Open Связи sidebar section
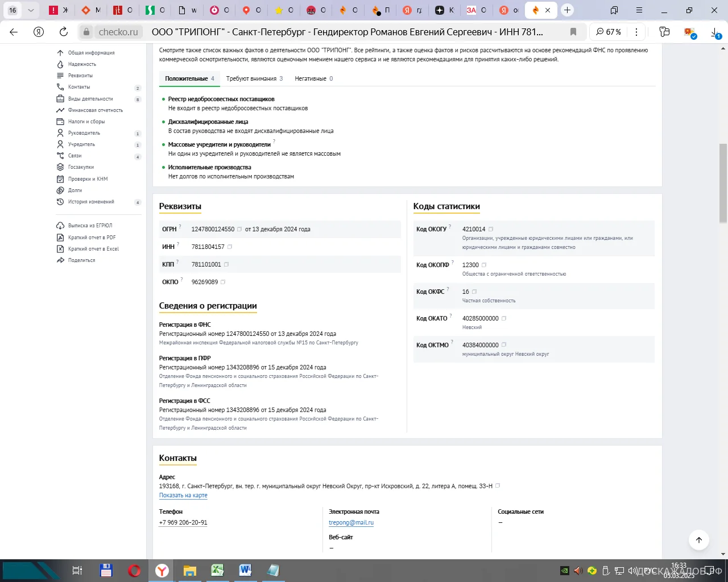This screenshot has width=728, height=582. coord(75,156)
